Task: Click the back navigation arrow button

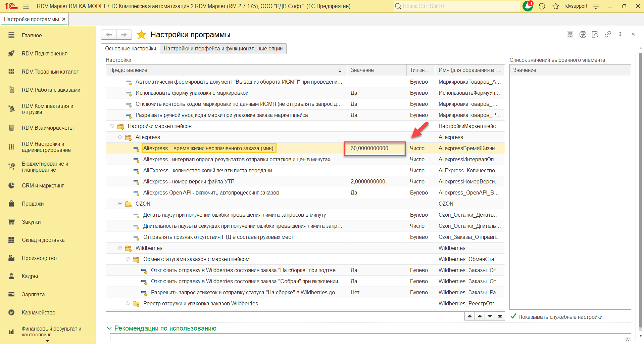Action: [x=109, y=35]
